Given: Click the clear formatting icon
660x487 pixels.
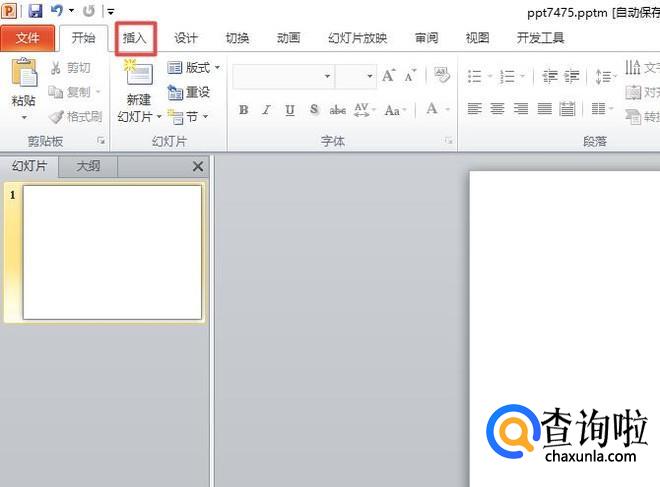Looking at the screenshot, I should tap(442, 75).
